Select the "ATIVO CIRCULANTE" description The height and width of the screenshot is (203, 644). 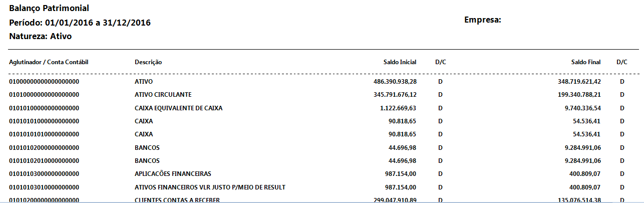tap(163, 94)
